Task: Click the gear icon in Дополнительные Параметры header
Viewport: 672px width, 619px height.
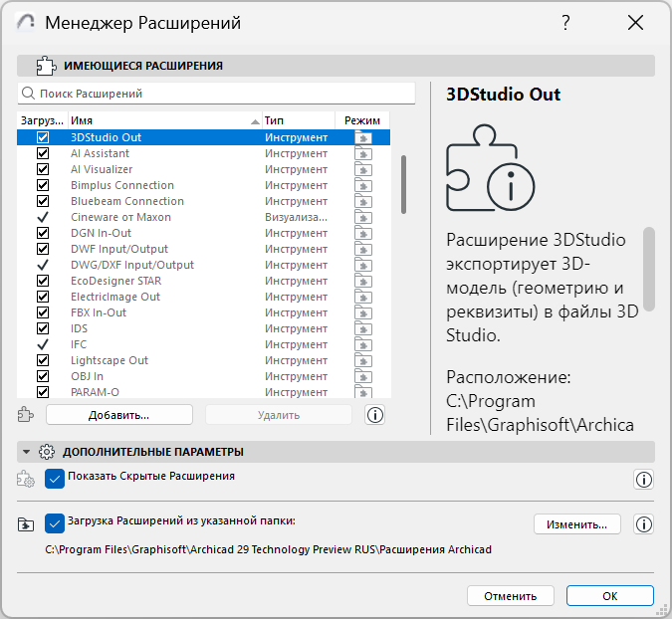Action: (46, 452)
